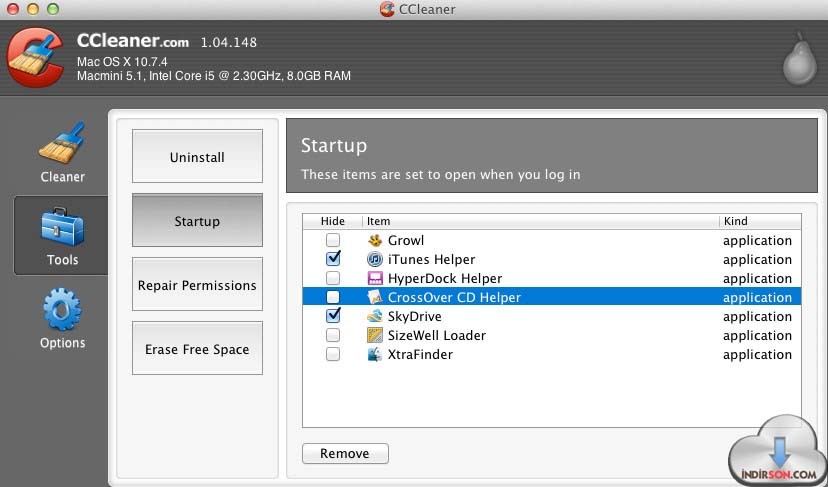Check the Hide box for Growl

pyautogui.click(x=333, y=240)
